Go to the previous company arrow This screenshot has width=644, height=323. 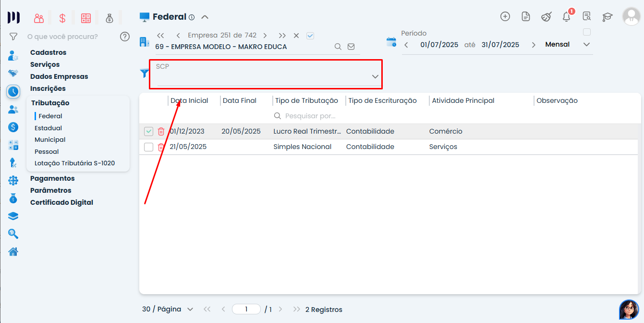coord(178,36)
